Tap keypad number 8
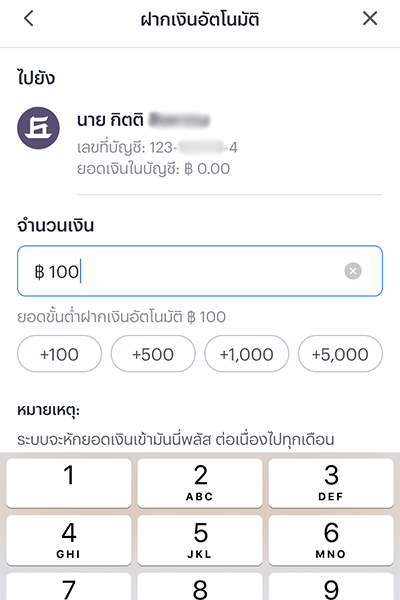The height and width of the screenshot is (600, 400). tap(200, 587)
